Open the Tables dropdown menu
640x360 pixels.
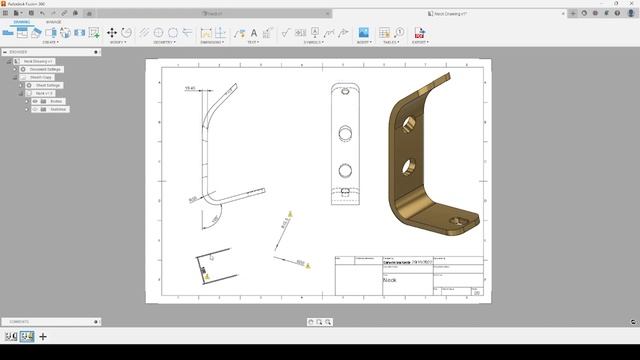point(391,42)
